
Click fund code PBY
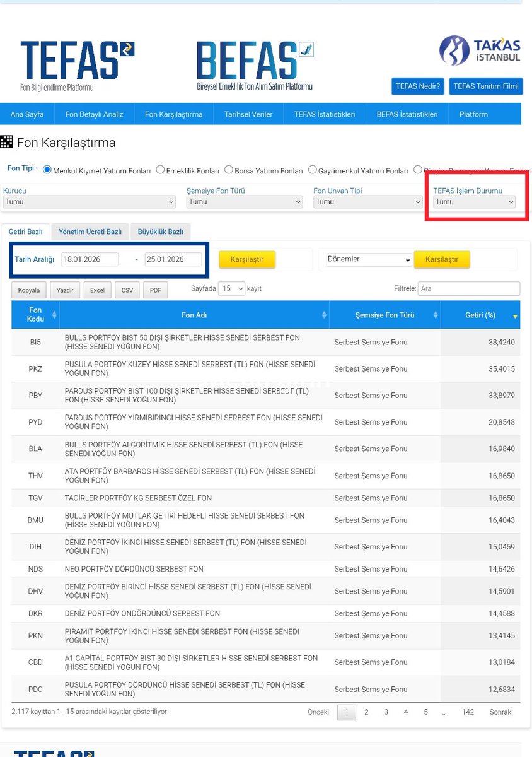tap(35, 396)
